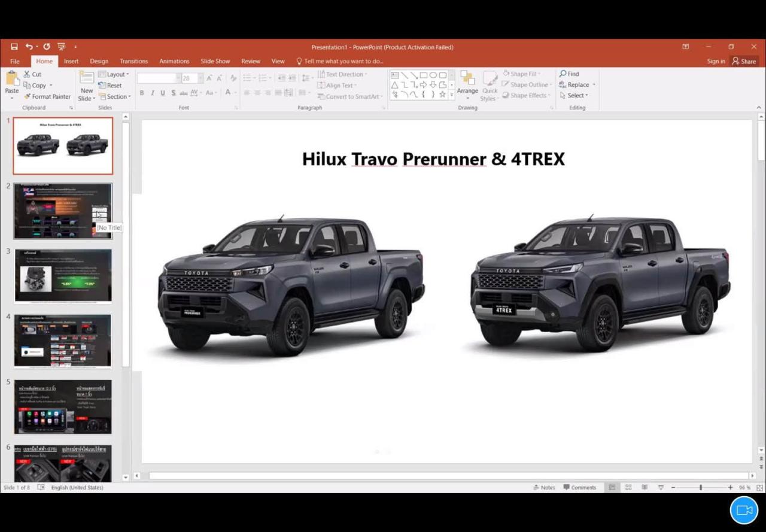Zoom in using the plus button
766x532 pixels.
point(730,488)
